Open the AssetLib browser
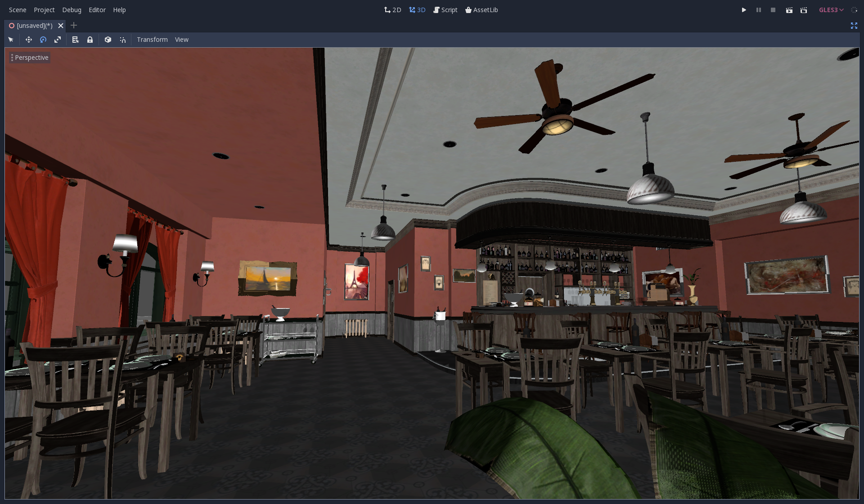Screen dimensions: 864x504 coord(481,10)
